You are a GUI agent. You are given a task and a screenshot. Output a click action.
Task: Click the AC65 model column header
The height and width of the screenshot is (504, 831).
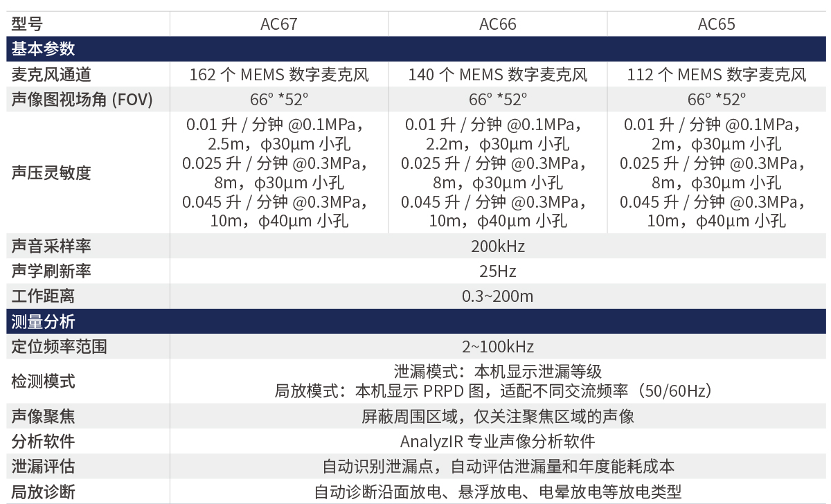716,24
